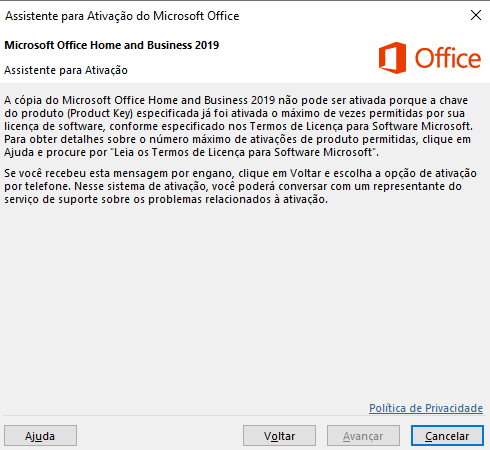Open Ajuda for activation help
490x450 pixels.
point(40,436)
